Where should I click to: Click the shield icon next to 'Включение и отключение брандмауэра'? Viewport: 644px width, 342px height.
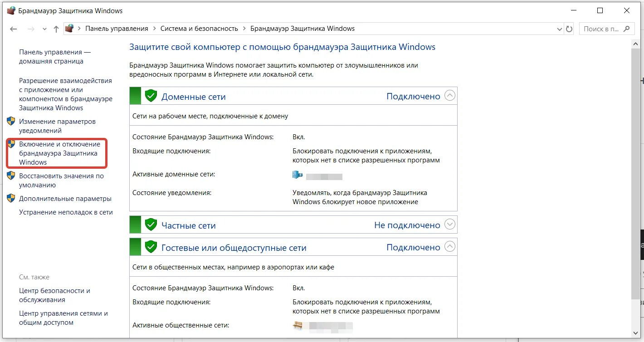pyautogui.click(x=11, y=144)
